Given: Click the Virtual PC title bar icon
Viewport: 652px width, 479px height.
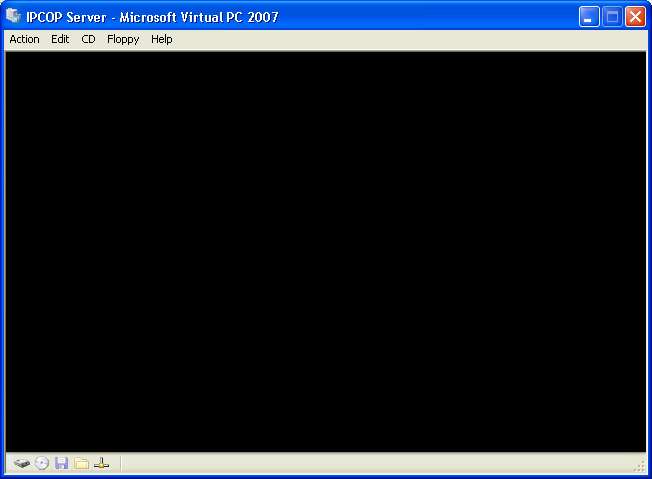Looking at the screenshot, I should coord(13,16).
